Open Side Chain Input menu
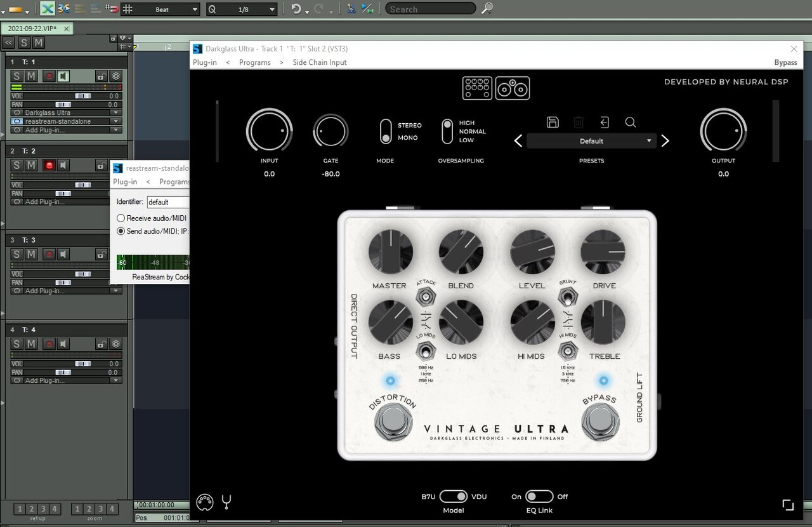 click(320, 62)
